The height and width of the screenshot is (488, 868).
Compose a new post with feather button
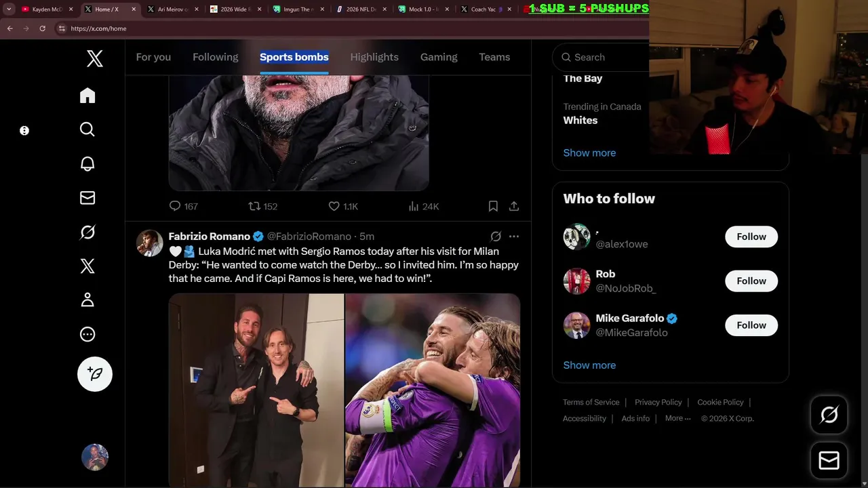point(95,374)
